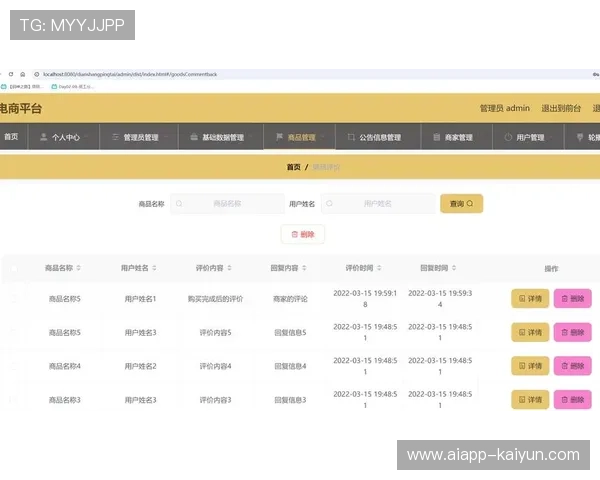Open 详情 for the 用户姓名1 row
The height and width of the screenshot is (480, 600).
click(x=530, y=299)
